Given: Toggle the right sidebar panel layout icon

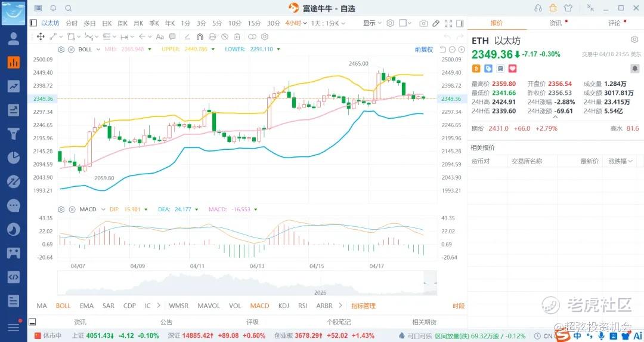Looking at the screenshot, I should pos(460,23).
